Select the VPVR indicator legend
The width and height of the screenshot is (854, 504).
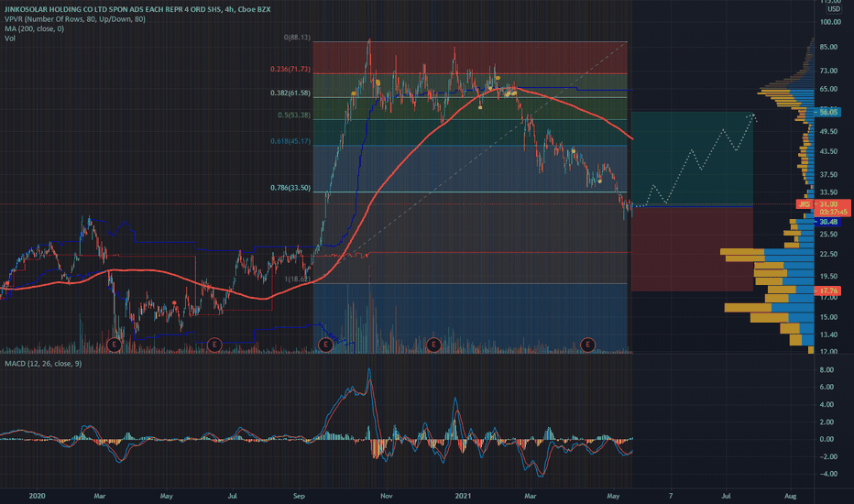click(74, 19)
